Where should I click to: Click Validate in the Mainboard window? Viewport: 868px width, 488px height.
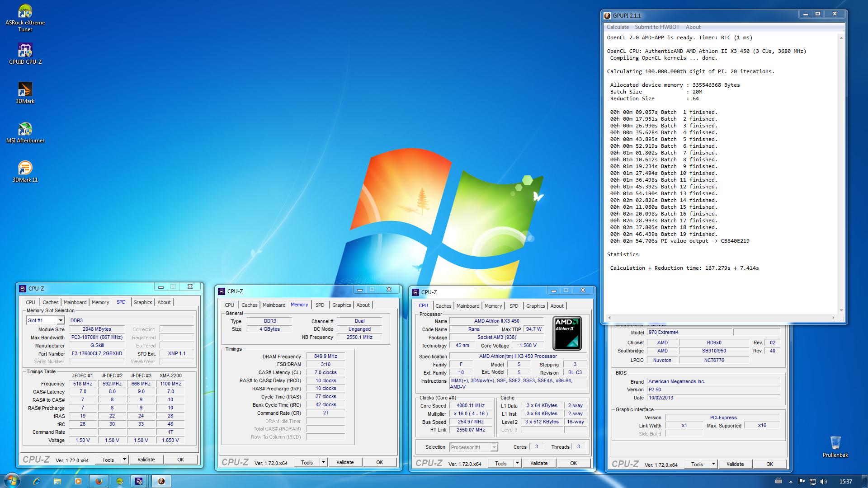pos(735,464)
